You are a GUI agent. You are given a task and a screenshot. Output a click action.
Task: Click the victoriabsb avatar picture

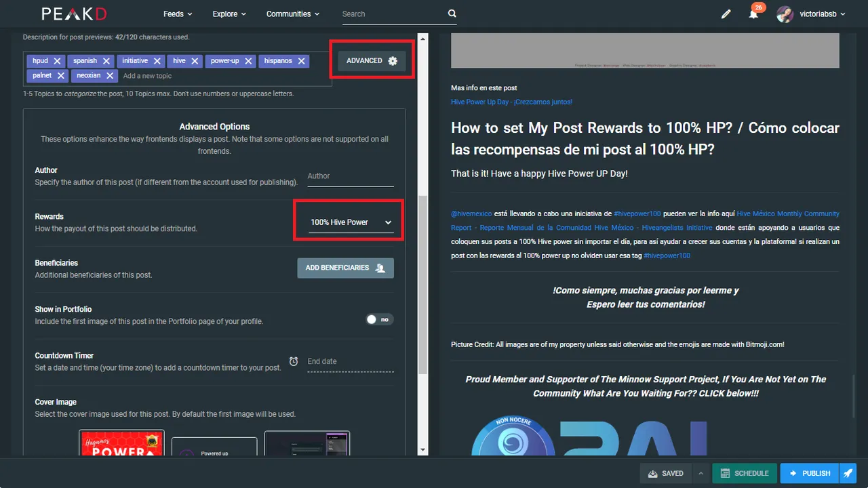[x=785, y=14]
